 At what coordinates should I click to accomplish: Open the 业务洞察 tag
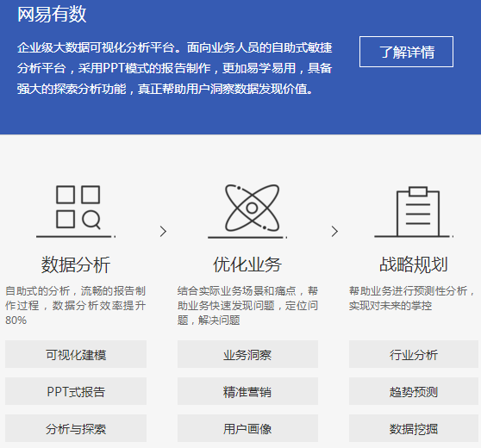click(247, 354)
